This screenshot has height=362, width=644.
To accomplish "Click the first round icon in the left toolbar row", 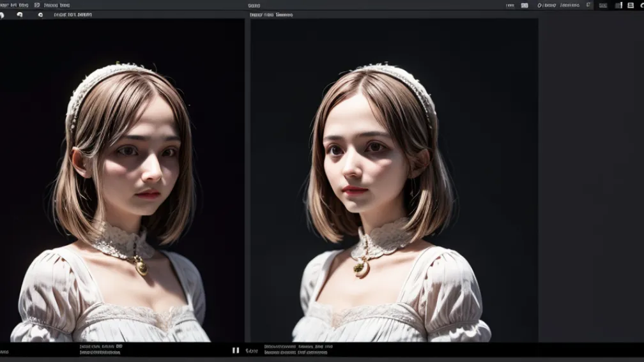I will tap(1, 15).
